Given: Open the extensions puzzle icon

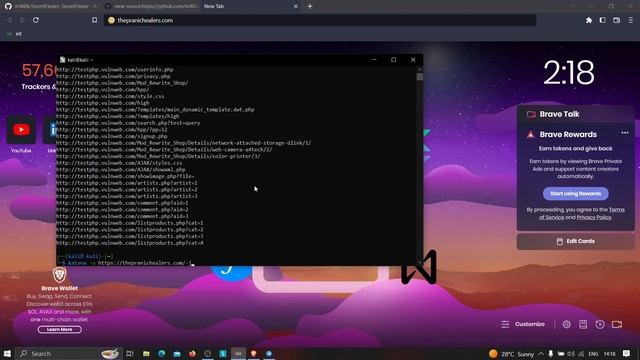Looking at the screenshot, I should (x=589, y=20).
